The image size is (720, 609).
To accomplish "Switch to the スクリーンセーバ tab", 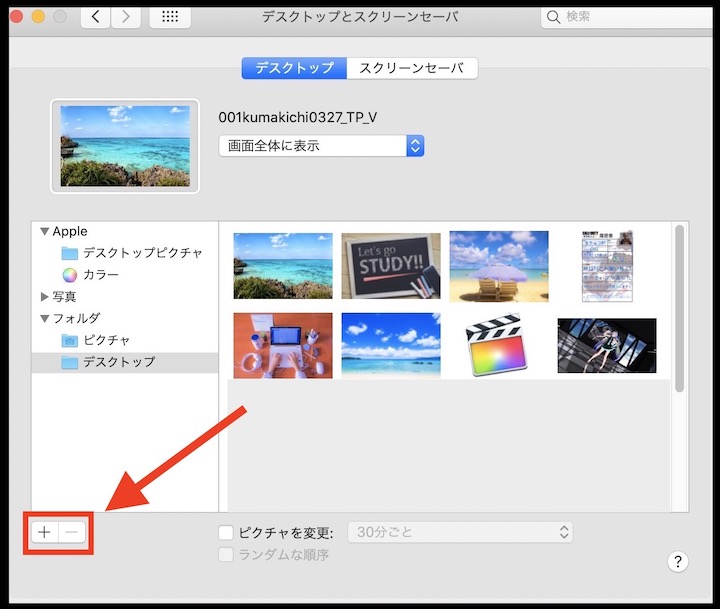I will point(412,68).
